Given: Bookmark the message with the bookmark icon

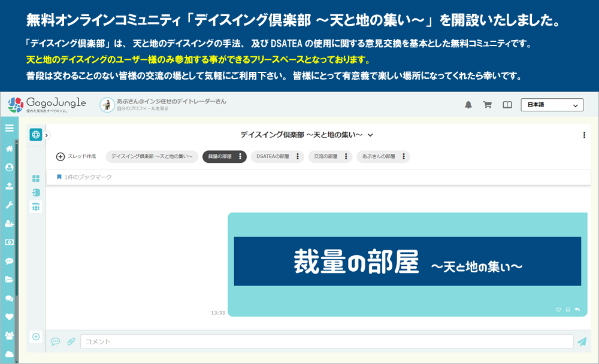Looking at the screenshot, I should point(568,310).
